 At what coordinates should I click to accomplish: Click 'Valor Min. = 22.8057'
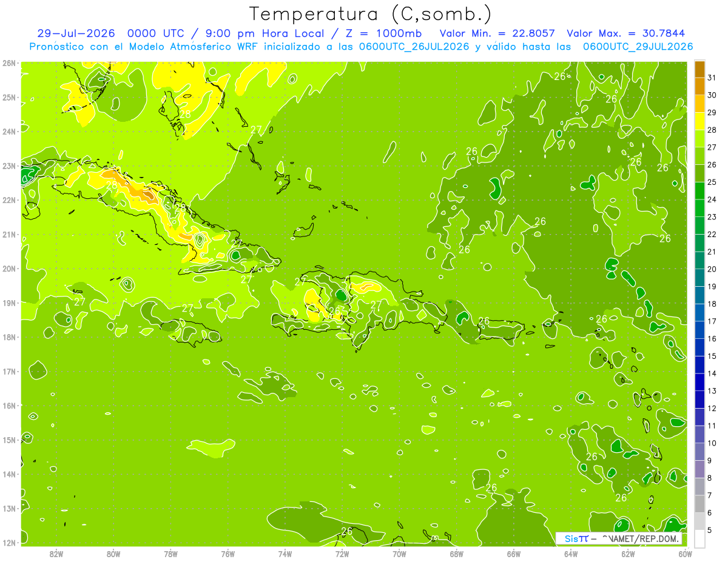[497, 33]
